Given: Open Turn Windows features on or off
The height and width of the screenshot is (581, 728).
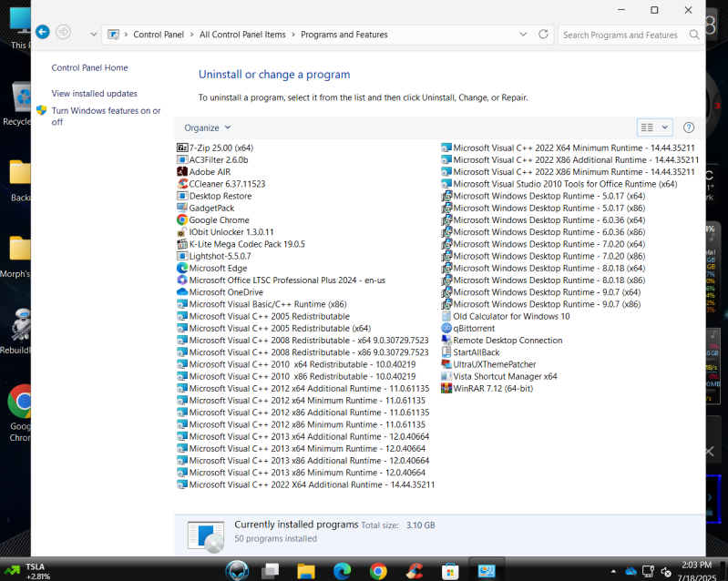Looking at the screenshot, I should [x=106, y=116].
